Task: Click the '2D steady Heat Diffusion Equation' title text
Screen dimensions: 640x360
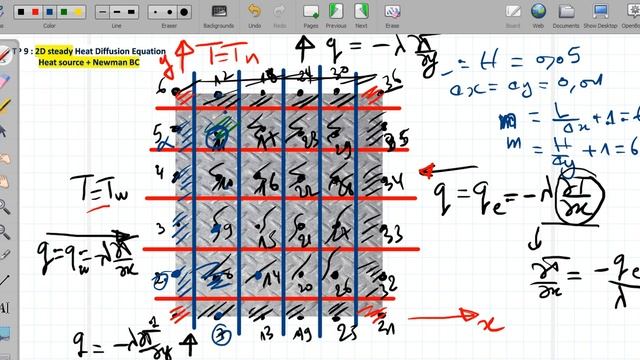Action: 100,51
